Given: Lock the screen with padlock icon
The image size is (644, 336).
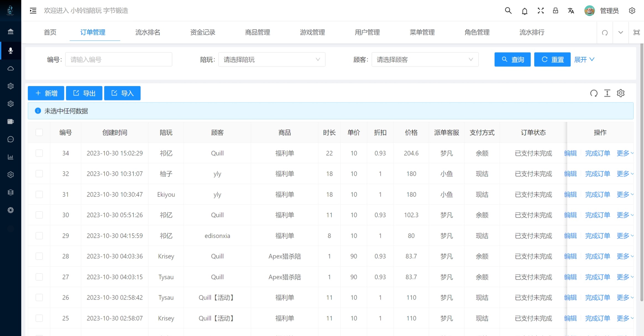Looking at the screenshot, I should (x=555, y=11).
